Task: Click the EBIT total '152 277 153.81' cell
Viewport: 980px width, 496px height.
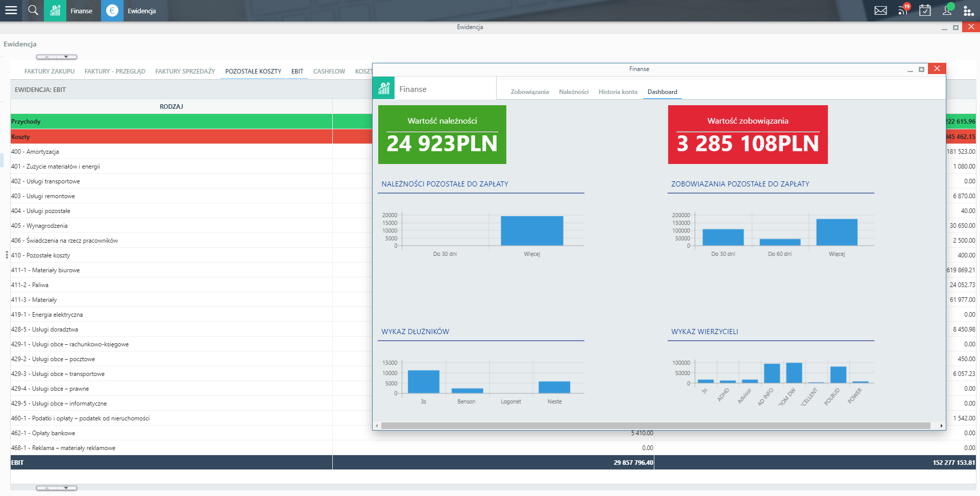Action: pyautogui.click(x=815, y=463)
